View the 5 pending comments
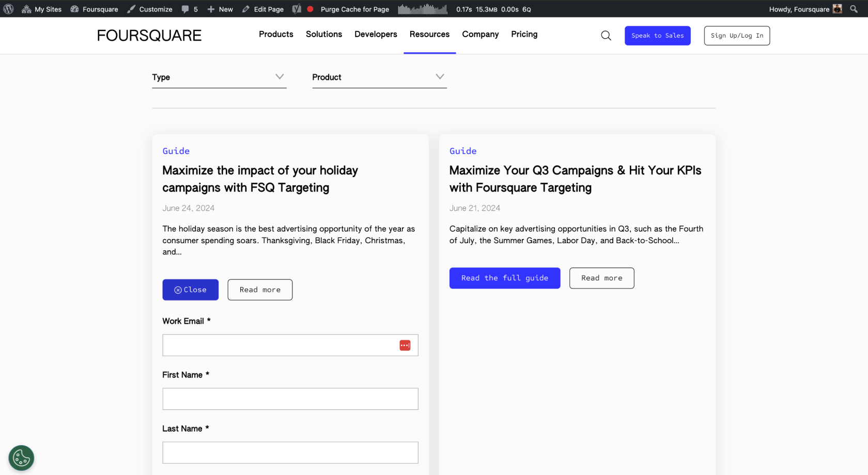868x475 pixels. [x=190, y=9]
